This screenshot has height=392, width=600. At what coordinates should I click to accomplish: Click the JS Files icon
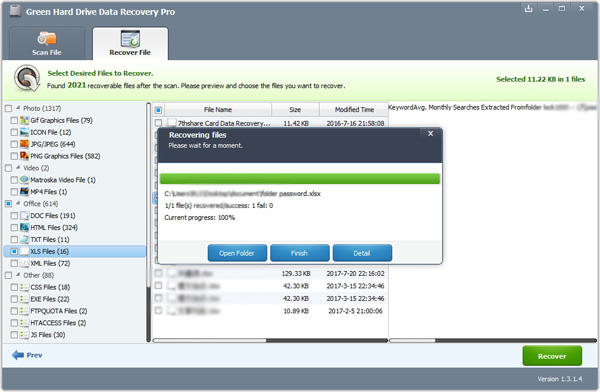click(x=24, y=335)
